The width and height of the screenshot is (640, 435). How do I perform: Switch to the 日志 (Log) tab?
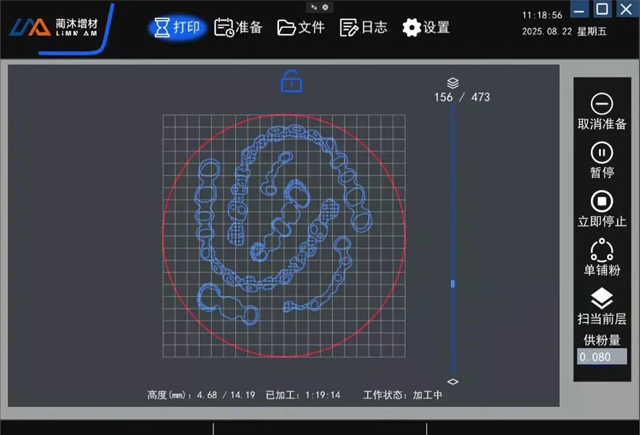(x=363, y=27)
